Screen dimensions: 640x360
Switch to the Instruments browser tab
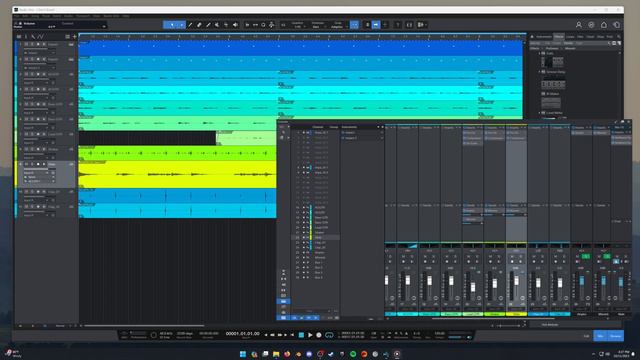coord(544,37)
